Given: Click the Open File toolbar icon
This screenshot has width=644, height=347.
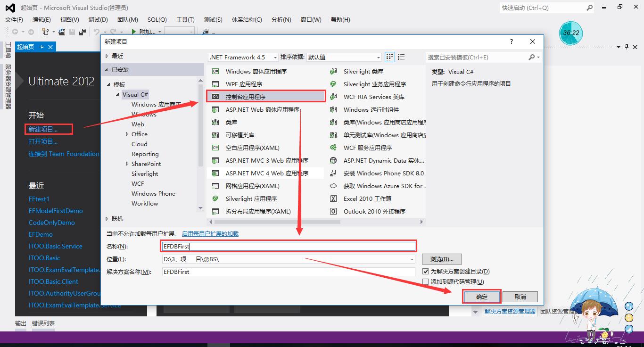Looking at the screenshot, I should (x=61, y=32).
